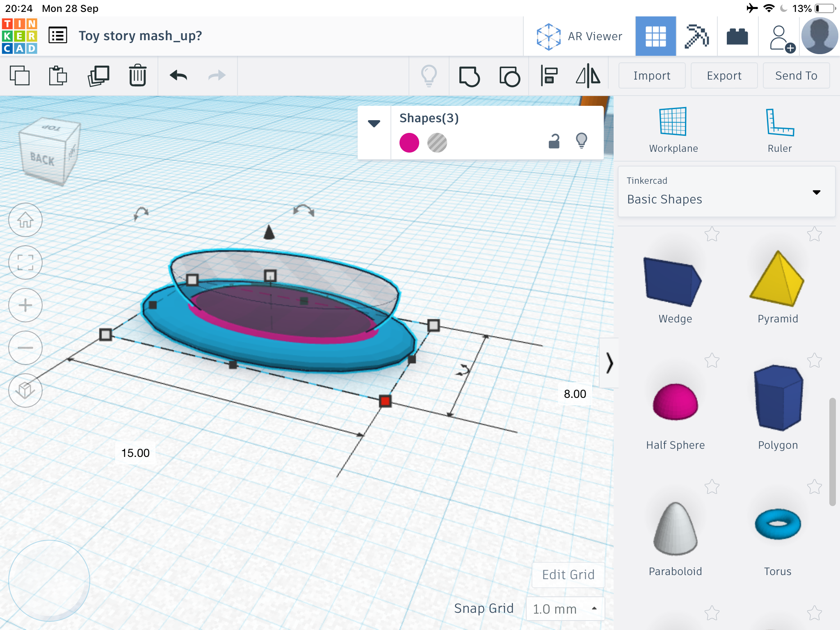Switch to the Bricks mode
Image resolution: width=840 pixels, height=630 pixels.
(737, 36)
